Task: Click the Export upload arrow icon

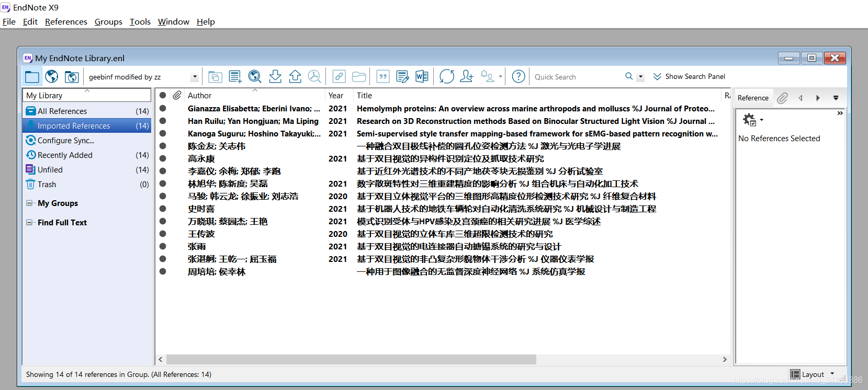Action: 295,77
